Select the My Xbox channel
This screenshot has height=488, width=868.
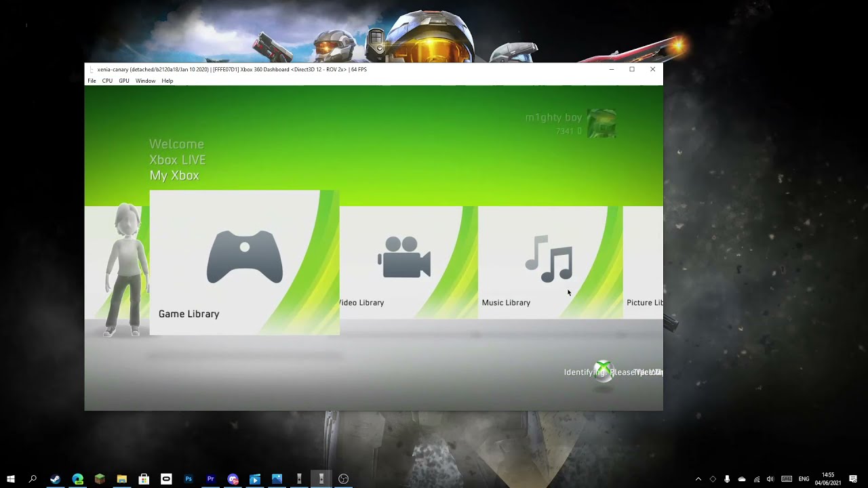(174, 175)
